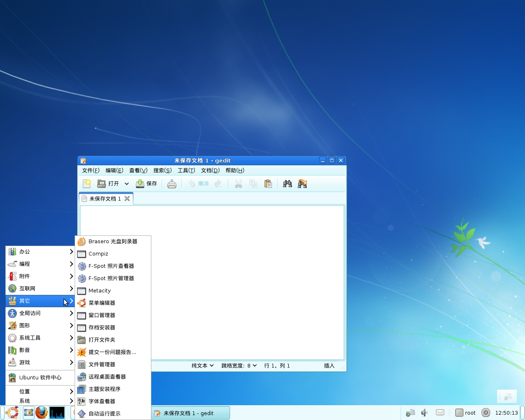Click the power shutdown button in panel
525x420 pixels.
pyautogui.click(x=486, y=413)
